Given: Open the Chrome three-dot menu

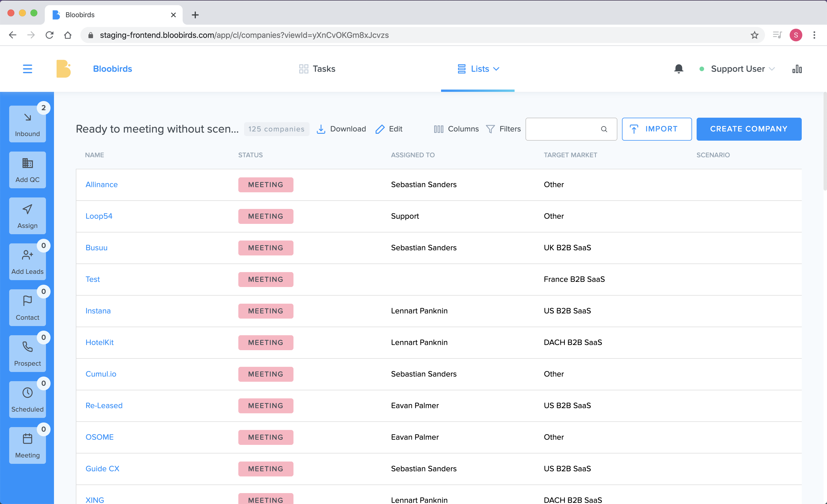Looking at the screenshot, I should [x=814, y=35].
